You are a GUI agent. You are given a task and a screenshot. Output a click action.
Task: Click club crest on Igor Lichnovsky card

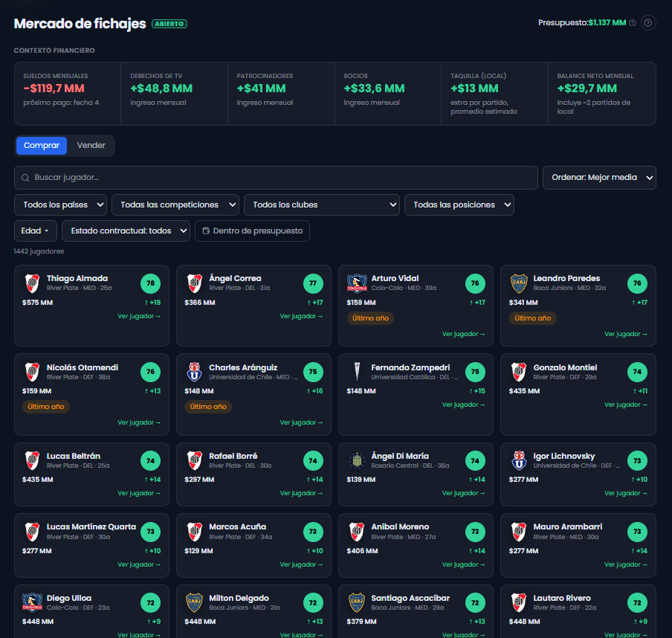(519, 461)
